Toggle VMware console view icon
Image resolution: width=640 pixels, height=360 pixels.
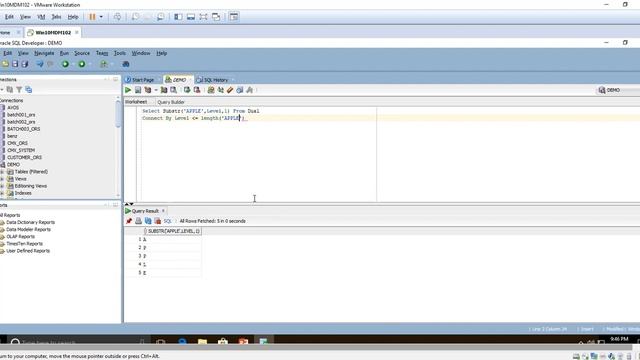coord(234,17)
